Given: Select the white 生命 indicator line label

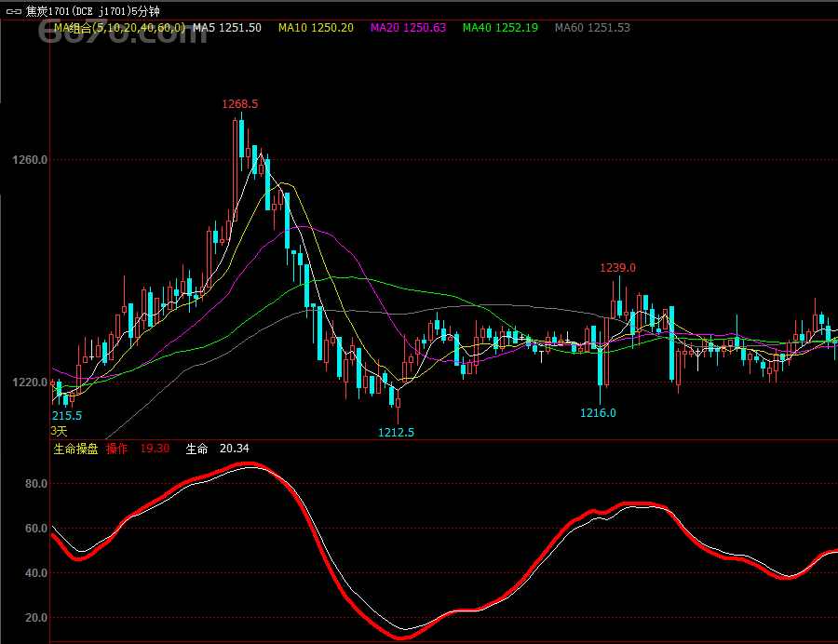Looking at the screenshot, I should (196, 449).
